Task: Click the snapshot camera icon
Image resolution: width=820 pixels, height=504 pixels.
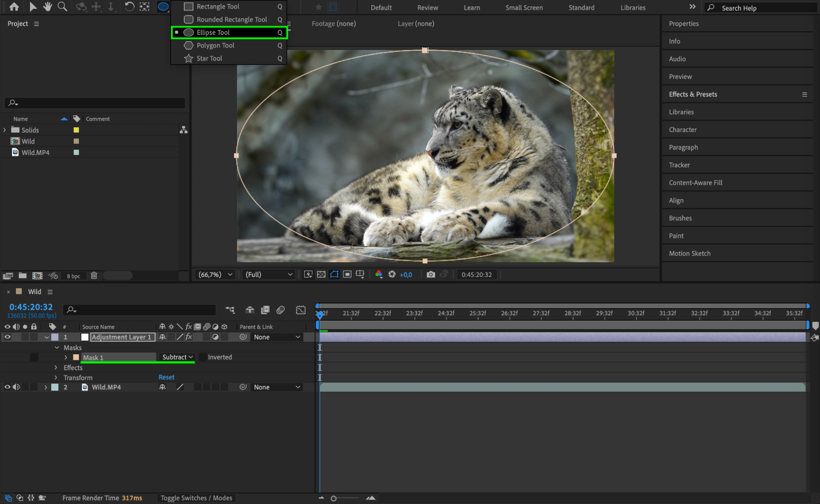Action: click(430, 274)
